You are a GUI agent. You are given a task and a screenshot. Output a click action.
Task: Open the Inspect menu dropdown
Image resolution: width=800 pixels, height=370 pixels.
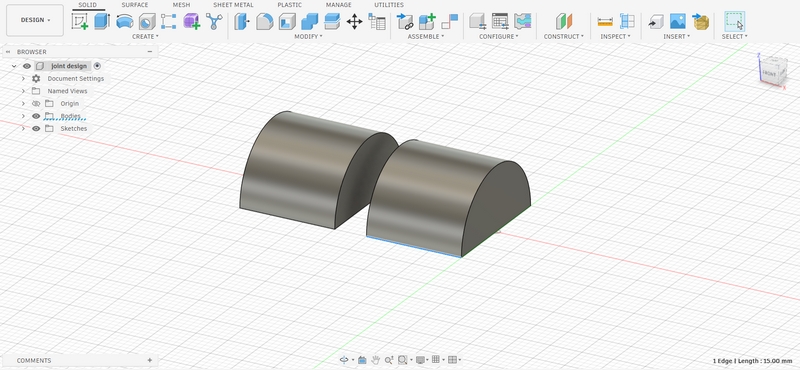click(x=615, y=37)
